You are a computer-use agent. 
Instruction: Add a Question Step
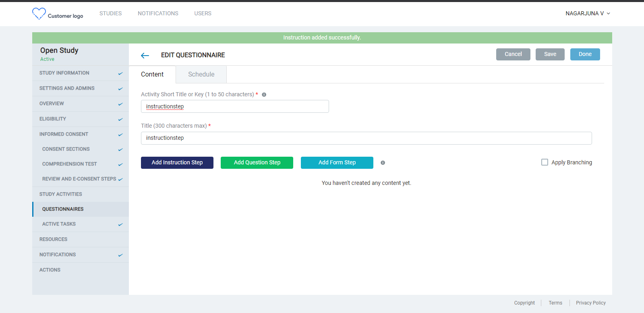coord(257,163)
